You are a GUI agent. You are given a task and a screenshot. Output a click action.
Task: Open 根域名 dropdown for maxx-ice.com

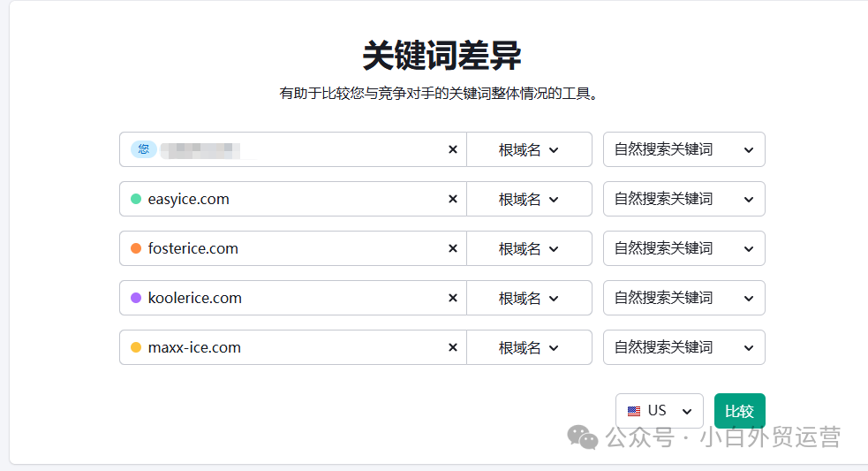point(529,347)
